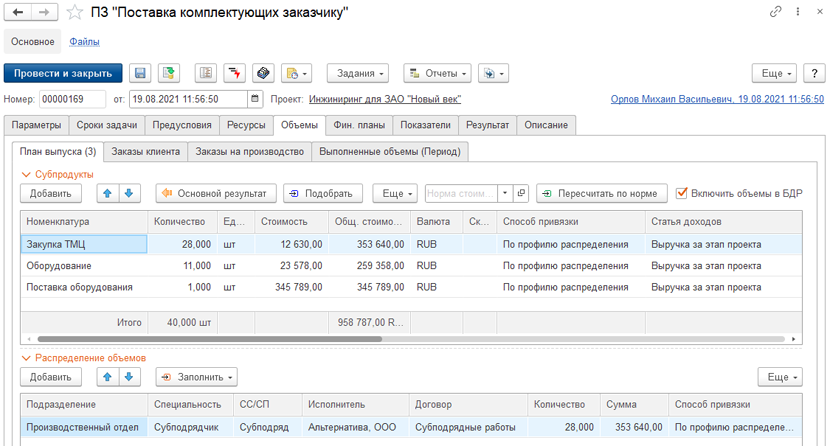The width and height of the screenshot is (830, 446).
Task: Click the 'Норма стоим...' input field
Action: pos(462,194)
